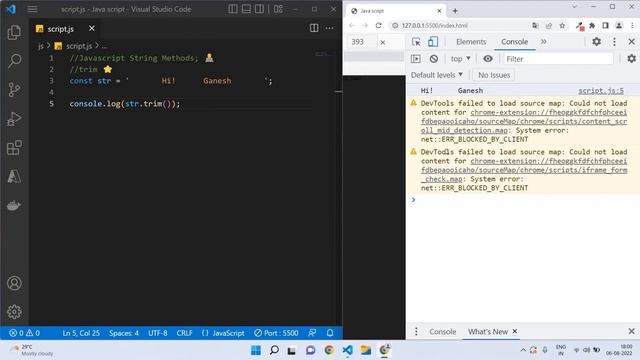Open the VS Code Search view
The width and height of the screenshot is (640, 360).
point(14,61)
